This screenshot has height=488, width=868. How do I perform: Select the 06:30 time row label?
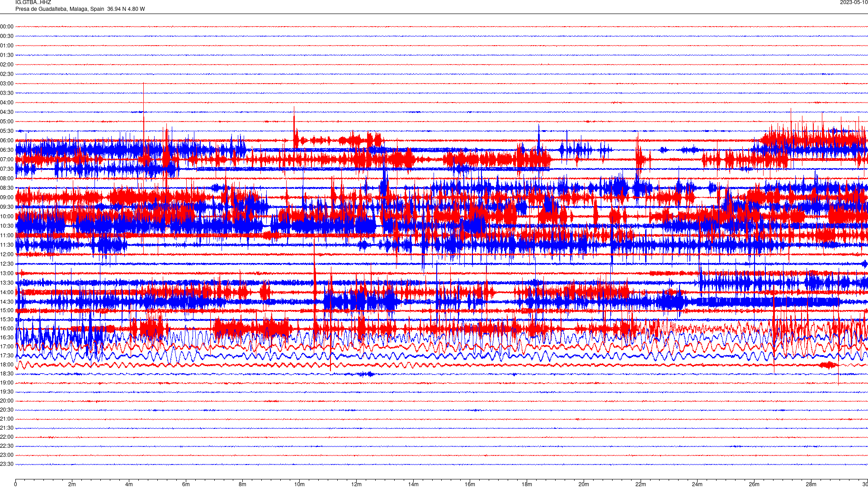click(x=7, y=150)
